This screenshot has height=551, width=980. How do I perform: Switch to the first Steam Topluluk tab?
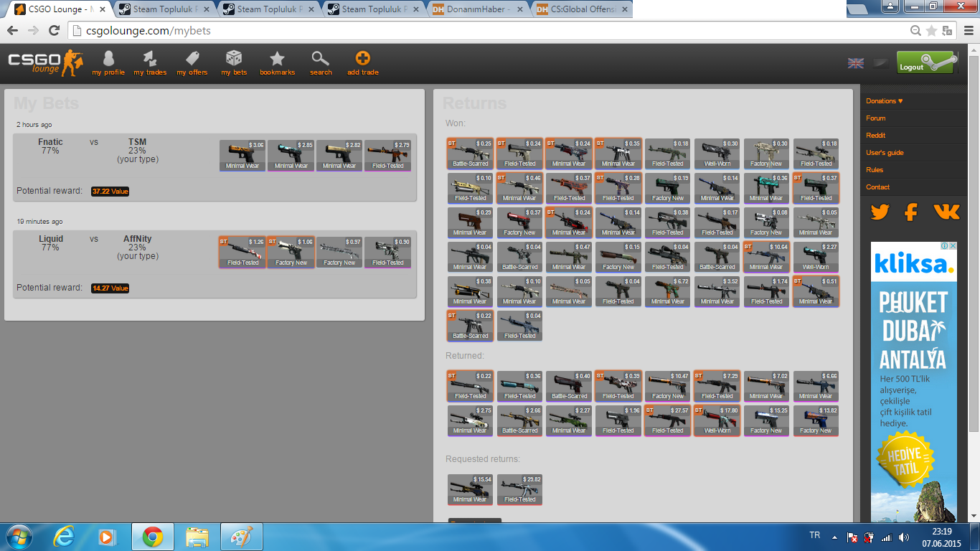tap(165, 9)
